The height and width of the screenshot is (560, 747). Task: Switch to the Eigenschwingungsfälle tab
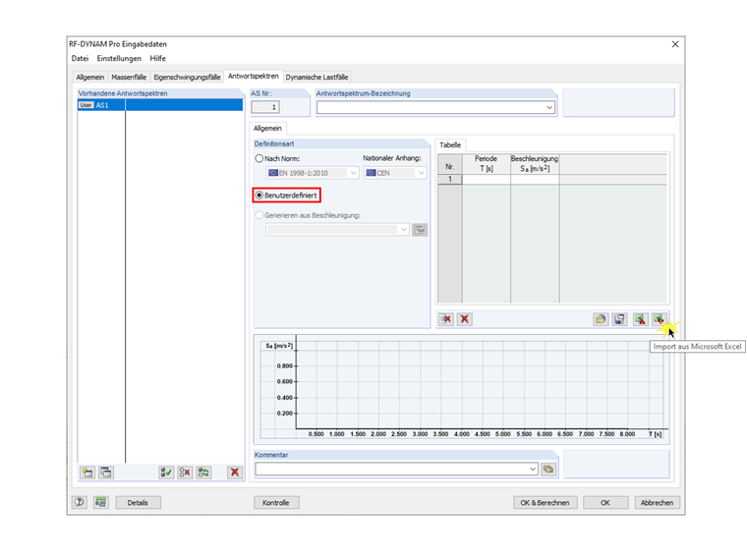tap(187, 78)
